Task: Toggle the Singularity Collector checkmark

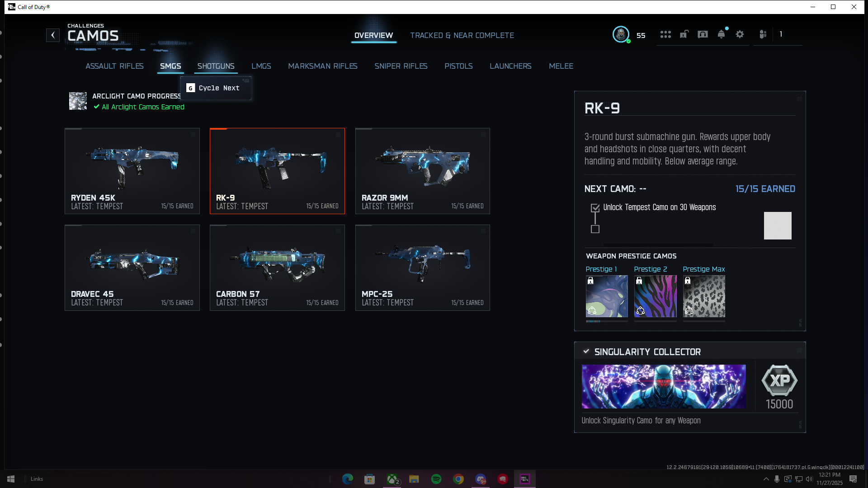Action: tap(586, 351)
